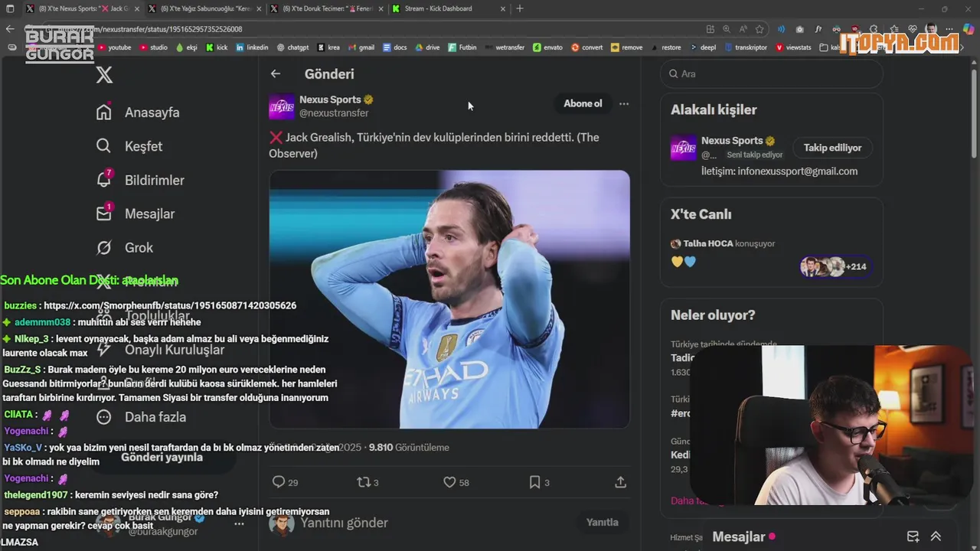Open gmail bookmark
Screen dimensions: 980x551
[x=361, y=47]
